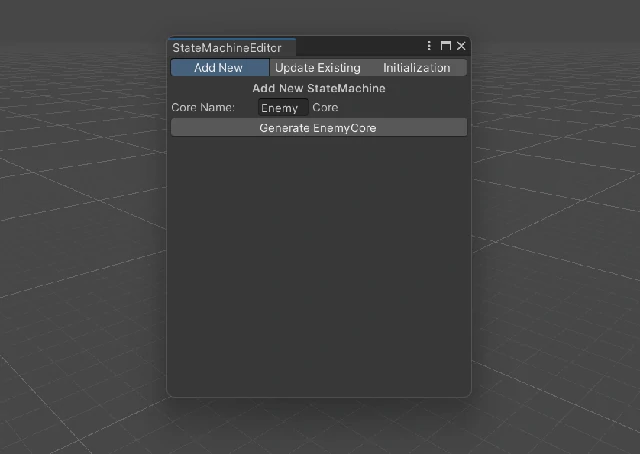Viewport: 640px width, 454px height.
Task: Open the Initialization tab
Action: tap(417, 67)
